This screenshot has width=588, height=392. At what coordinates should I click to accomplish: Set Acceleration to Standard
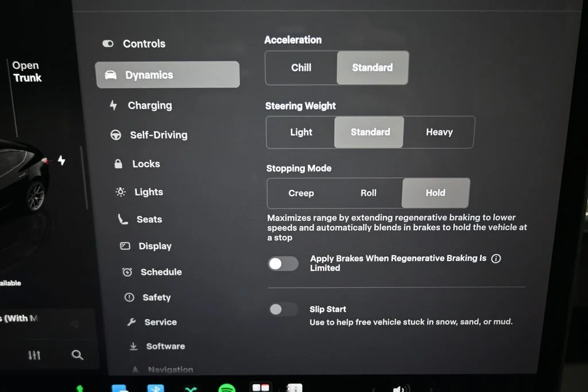click(372, 68)
